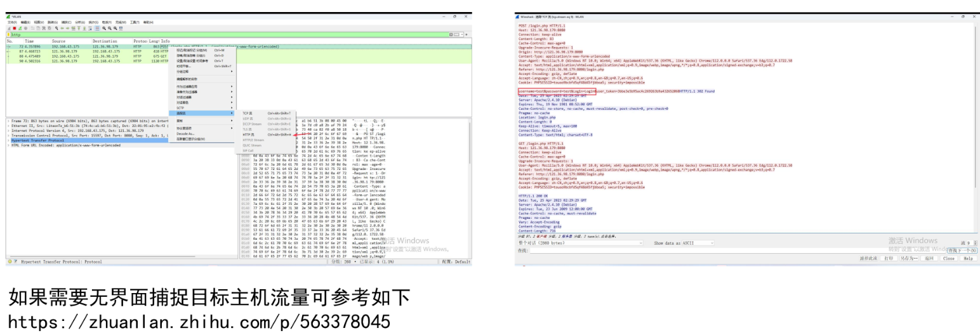Restart the current capture from the toolbar
The image size is (980, 333).
[x=20, y=29]
